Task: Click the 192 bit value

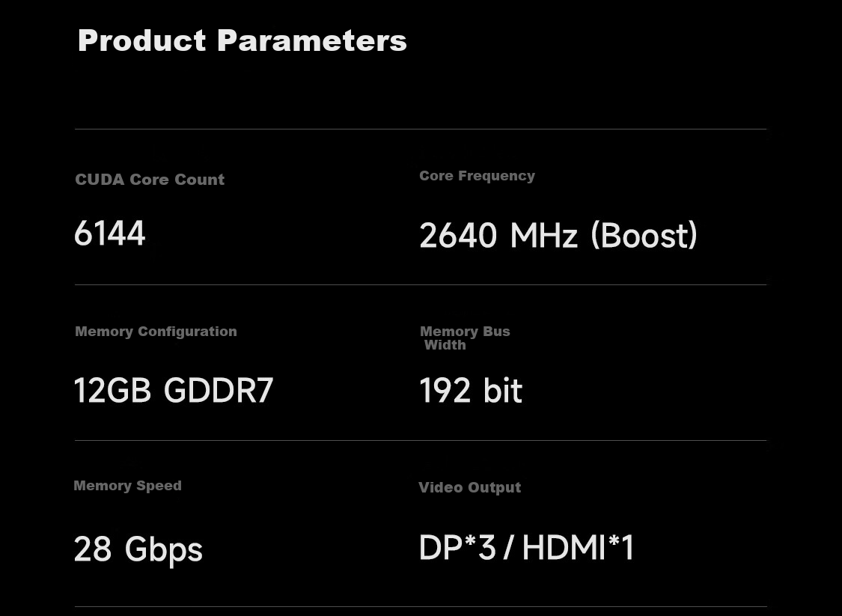Action: click(x=471, y=391)
